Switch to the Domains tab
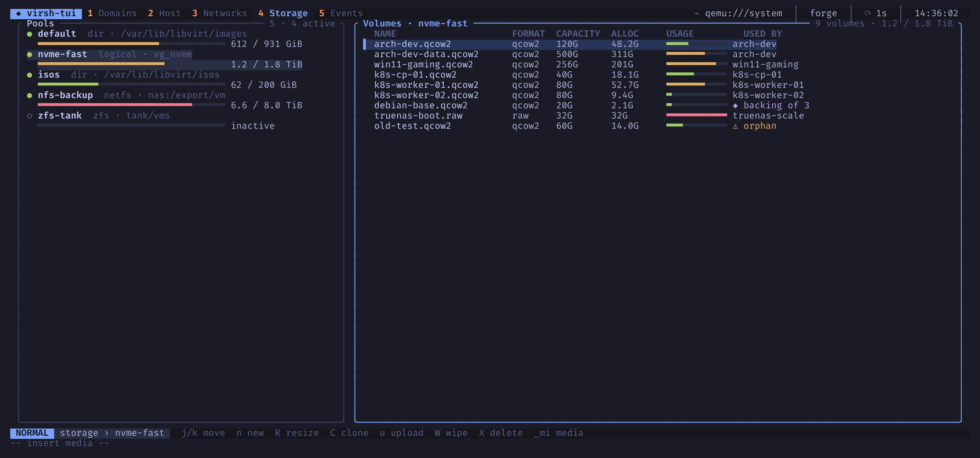 click(112, 14)
